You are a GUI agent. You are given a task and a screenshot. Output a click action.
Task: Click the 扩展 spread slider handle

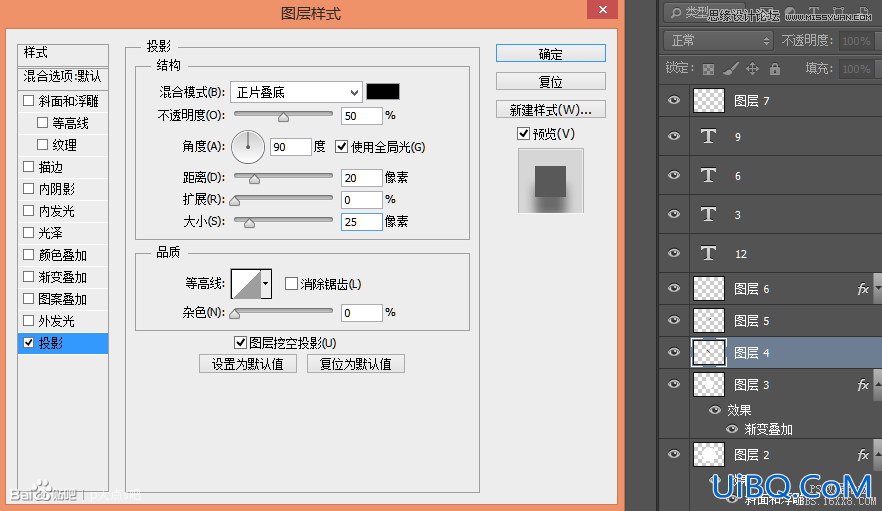(x=235, y=201)
